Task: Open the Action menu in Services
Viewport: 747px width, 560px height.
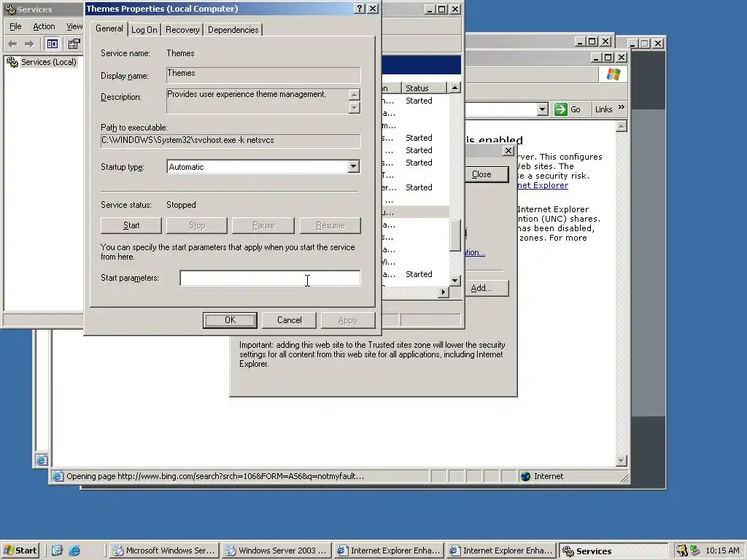Action: click(44, 26)
